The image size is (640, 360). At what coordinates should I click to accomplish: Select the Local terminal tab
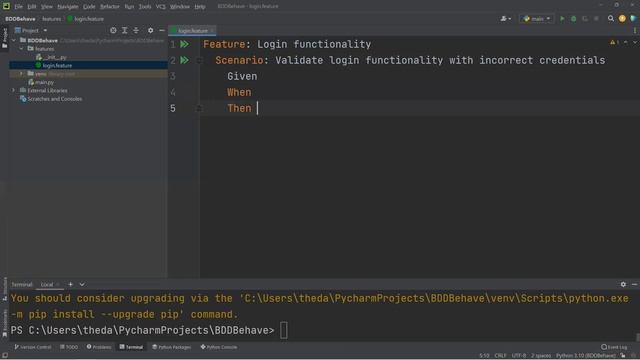click(x=47, y=284)
